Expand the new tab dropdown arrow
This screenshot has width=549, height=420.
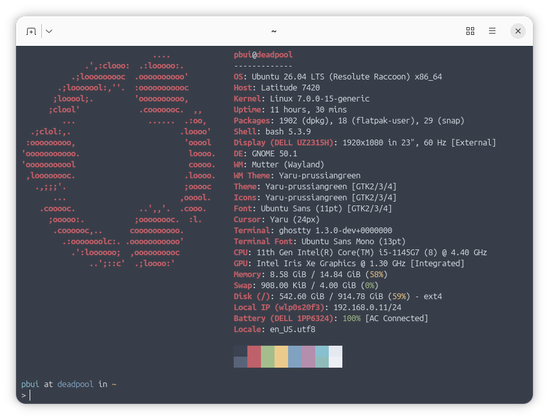coord(49,31)
